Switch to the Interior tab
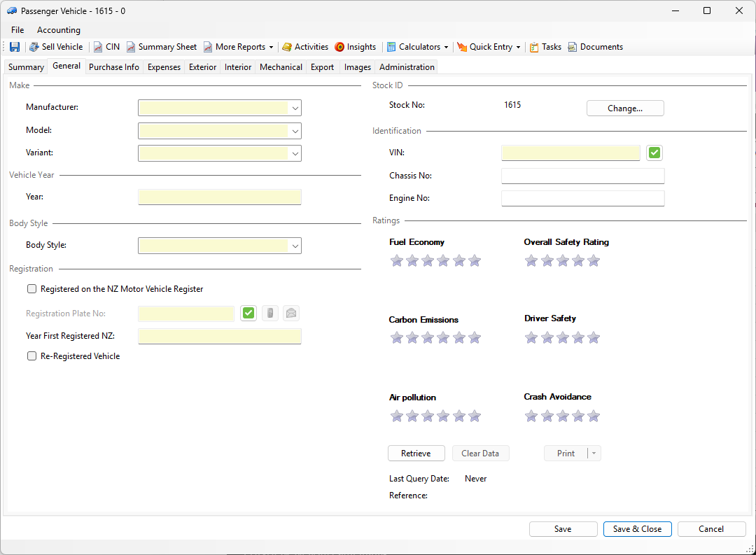The image size is (756, 555). click(238, 67)
